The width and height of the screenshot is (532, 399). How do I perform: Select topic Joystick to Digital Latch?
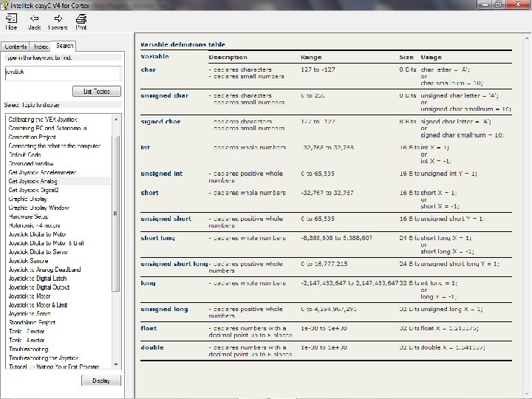coord(38,279)
